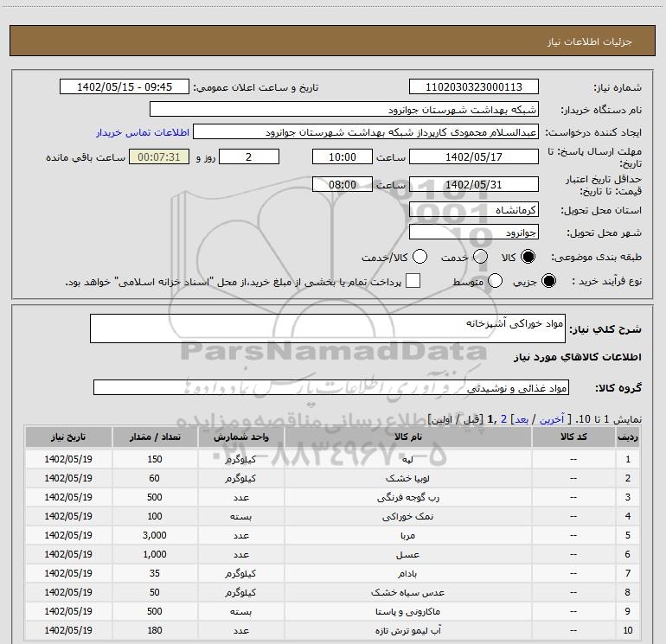This screenshot has height=644, width=666.
Task: Click the quantity 1,000 cell for عسل
Action: coord(155,554)
